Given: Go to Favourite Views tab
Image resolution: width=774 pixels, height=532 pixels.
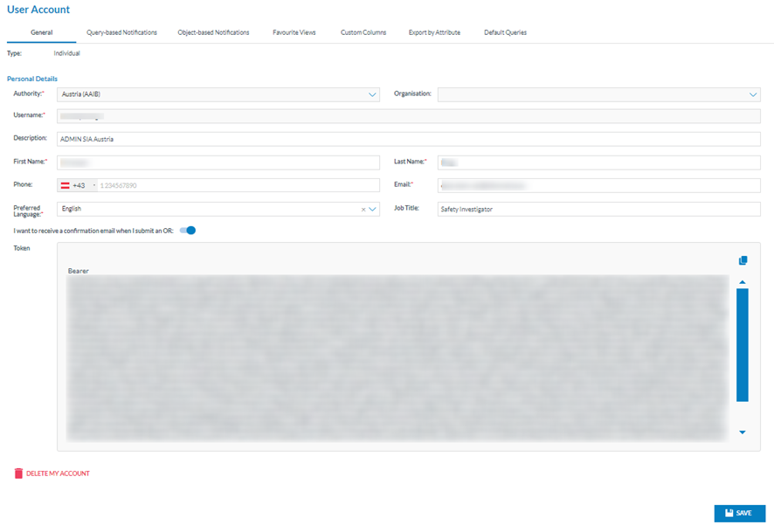Looking at the screenshot, I should 294,32.
